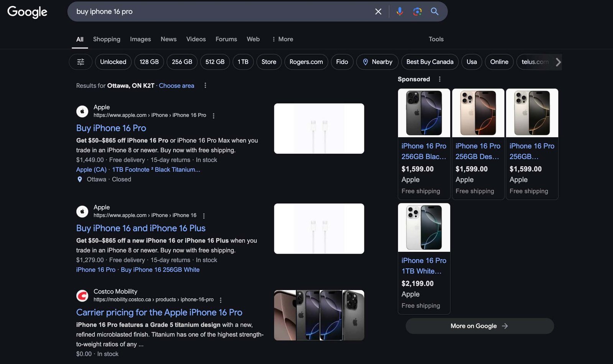Clear the search box with X icon
The height and width of the screenshot is (364, 613).
tap(378, 11)
